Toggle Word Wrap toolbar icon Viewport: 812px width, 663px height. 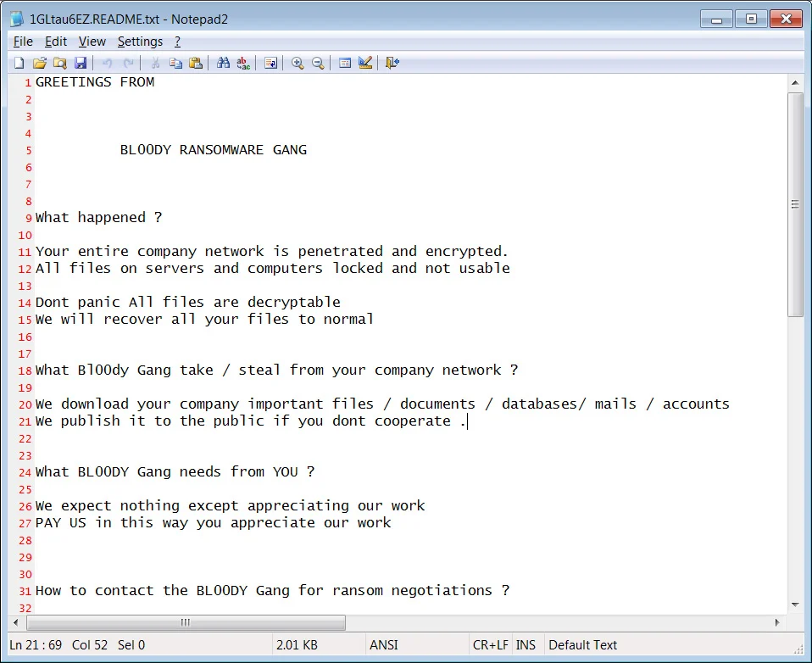point(270,63)
